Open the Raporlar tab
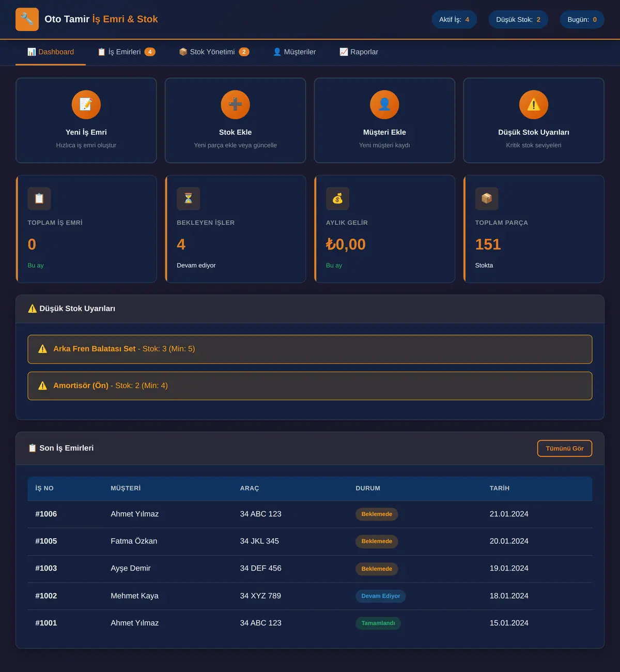This screenshot has height=672, width=620. (x=359, y=52)
